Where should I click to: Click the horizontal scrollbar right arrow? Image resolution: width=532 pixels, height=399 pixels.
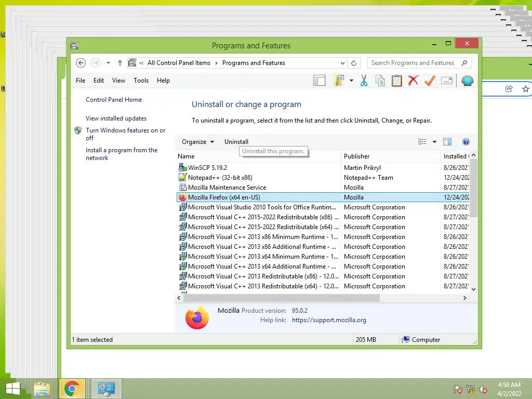pos(465,298)
